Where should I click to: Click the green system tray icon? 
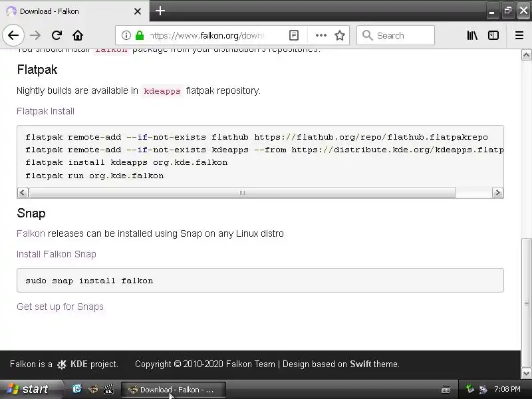pyautogui.click(x=470, y=389)
